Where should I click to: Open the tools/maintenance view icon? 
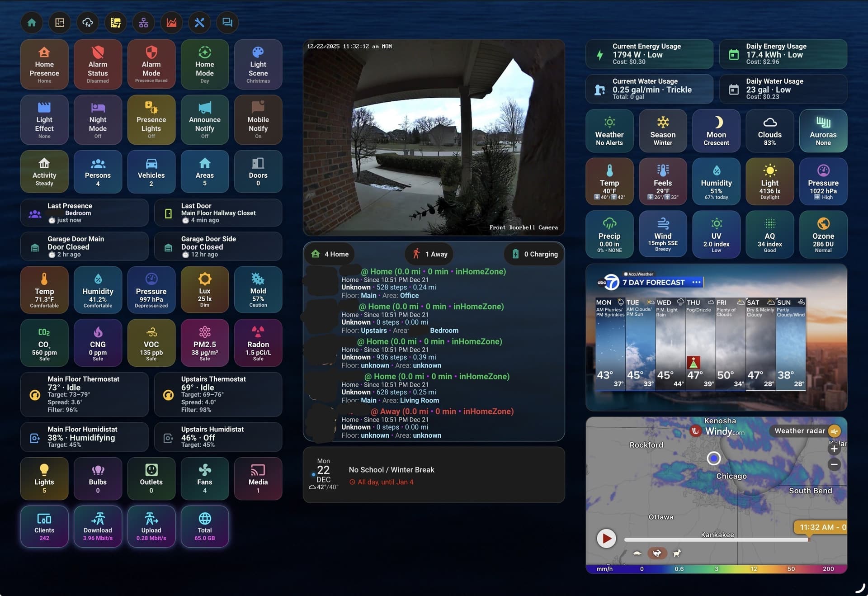[x=199, y=23]
